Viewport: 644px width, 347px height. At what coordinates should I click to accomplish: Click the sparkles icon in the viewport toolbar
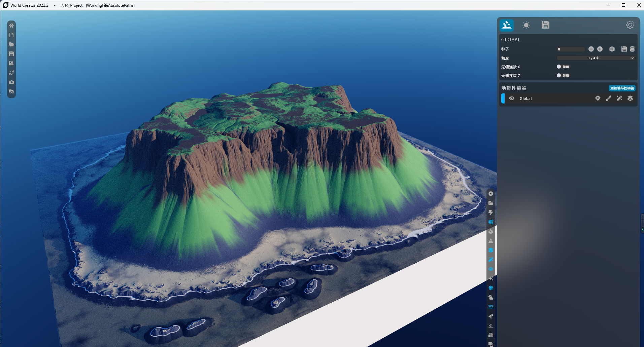[x=491, y=278]
